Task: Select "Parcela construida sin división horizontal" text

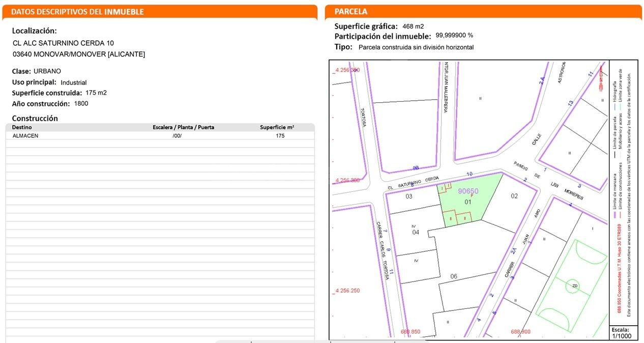Action: [x=416, y=47]
